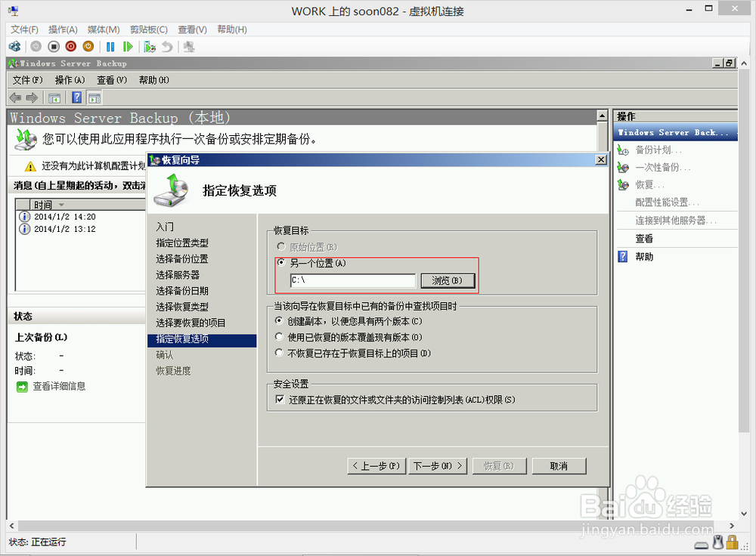756x556 pixels.
Task: Select Another location (另一个位置) radio
Action: click(280, 263)
